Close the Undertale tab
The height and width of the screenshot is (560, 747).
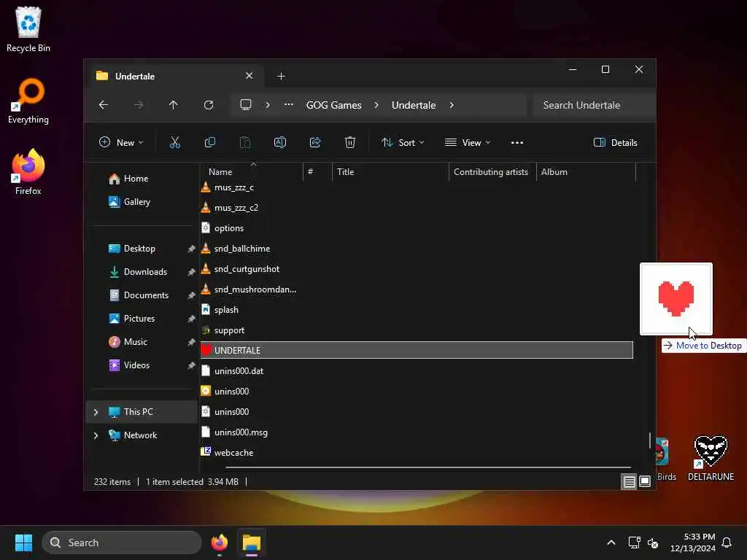point(249,76)
